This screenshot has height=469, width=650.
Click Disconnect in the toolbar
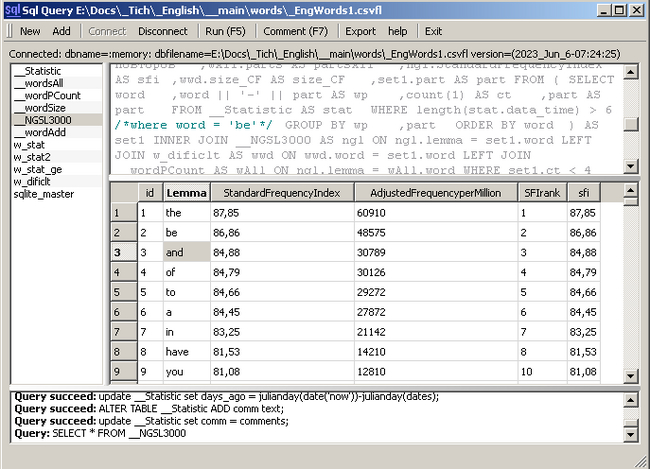163,31
